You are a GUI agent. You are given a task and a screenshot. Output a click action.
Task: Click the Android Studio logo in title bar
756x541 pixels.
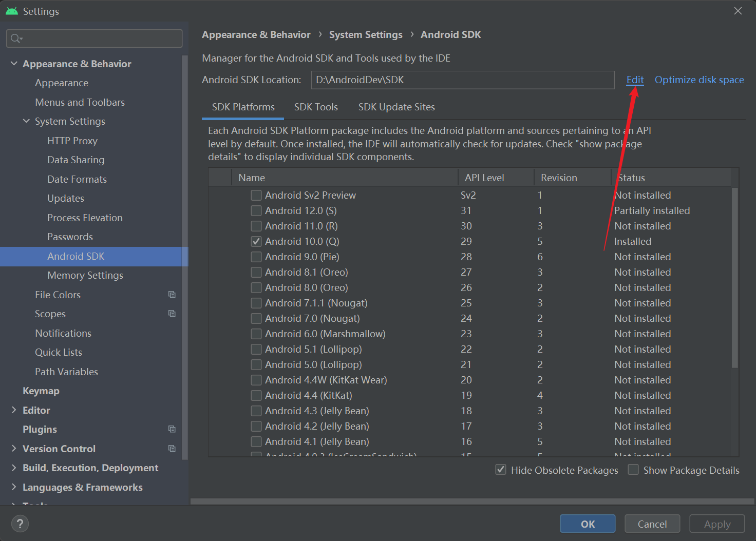tap(11, 11)
